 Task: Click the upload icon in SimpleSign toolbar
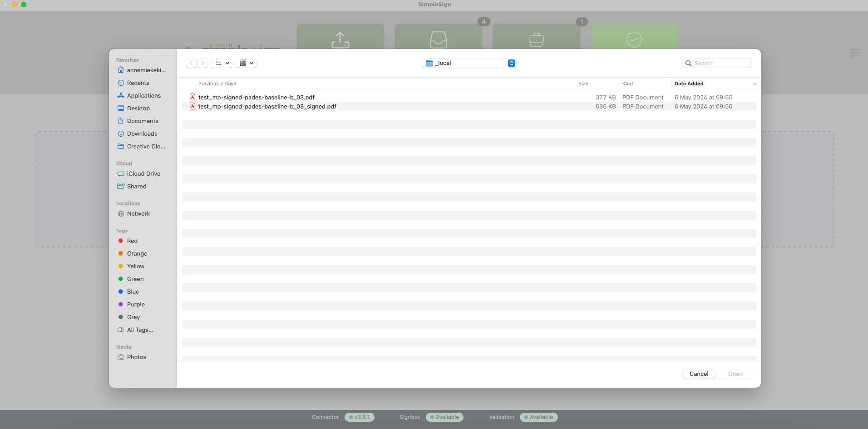click(x=340, y=39)
